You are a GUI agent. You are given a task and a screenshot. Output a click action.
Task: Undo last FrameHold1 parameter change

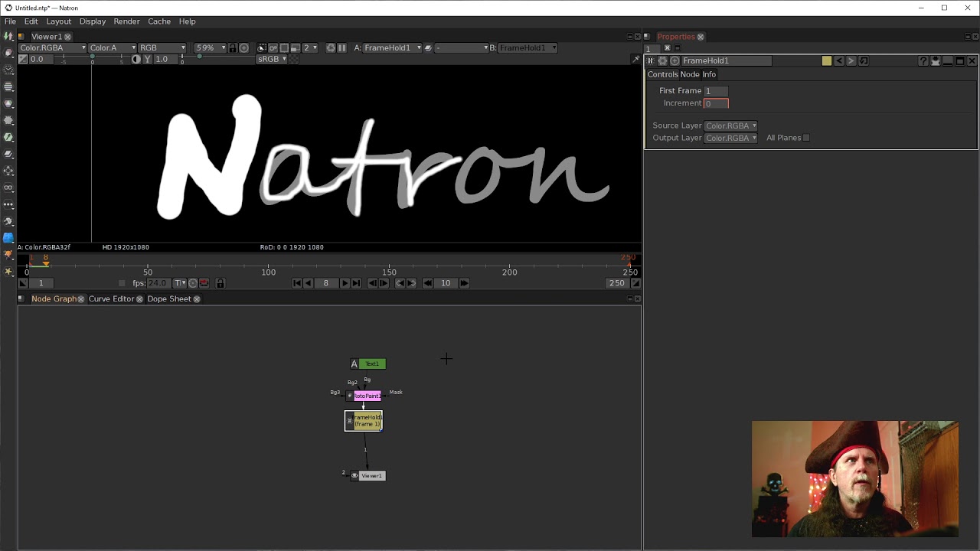click(x=839, y=60)
